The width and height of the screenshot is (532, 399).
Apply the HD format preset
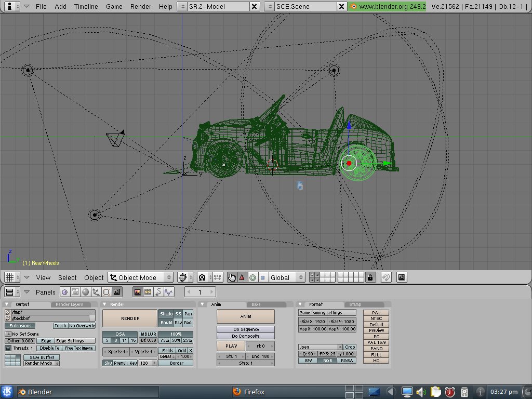pyautogui.click(x=376, y=361)
